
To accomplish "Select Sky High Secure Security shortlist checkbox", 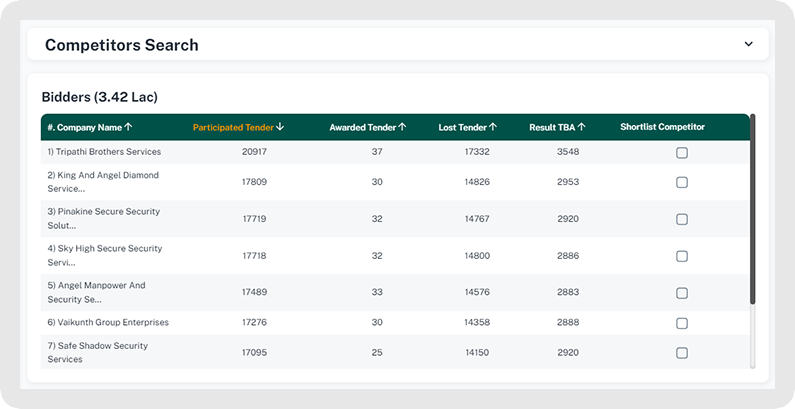I will pyautogui.click(x=682, y=256).
